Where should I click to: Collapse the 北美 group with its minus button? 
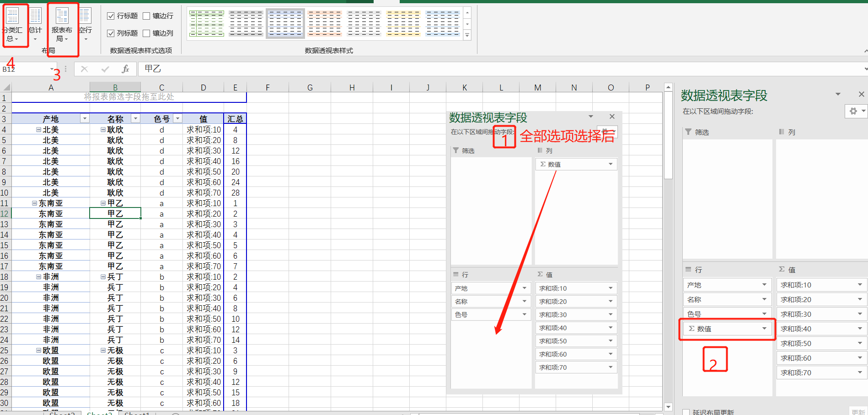point(38,129)
